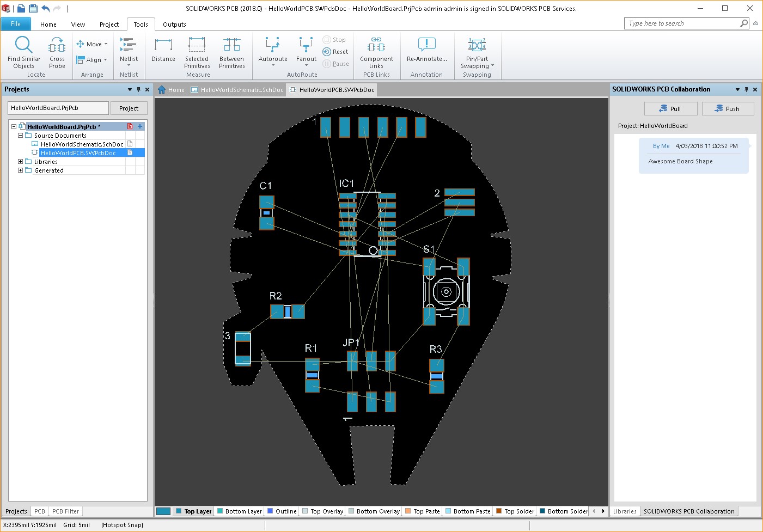Image resolution: width=763 pixels, height=532 pixels.
Task: Select Top Layer tab
Action: (193, 511)
